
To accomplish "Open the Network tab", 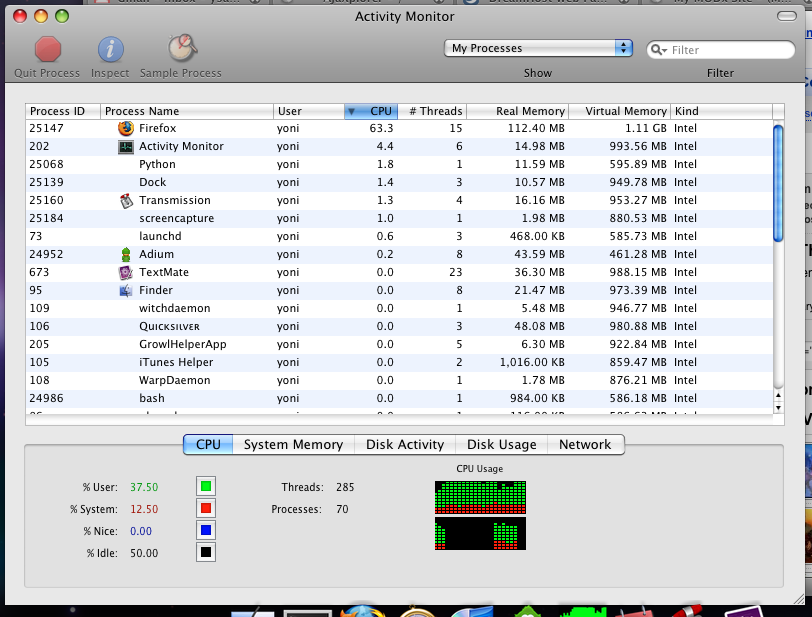I will (585, 445).
